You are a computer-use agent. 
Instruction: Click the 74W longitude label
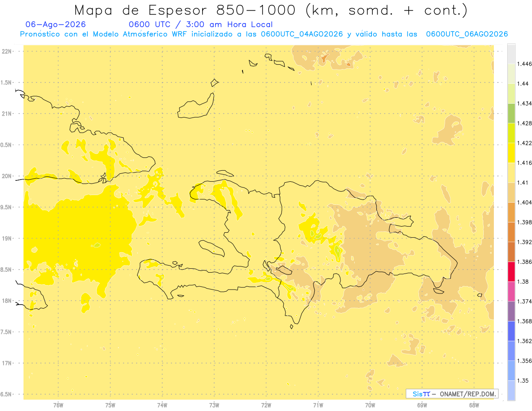click(162, 405)
